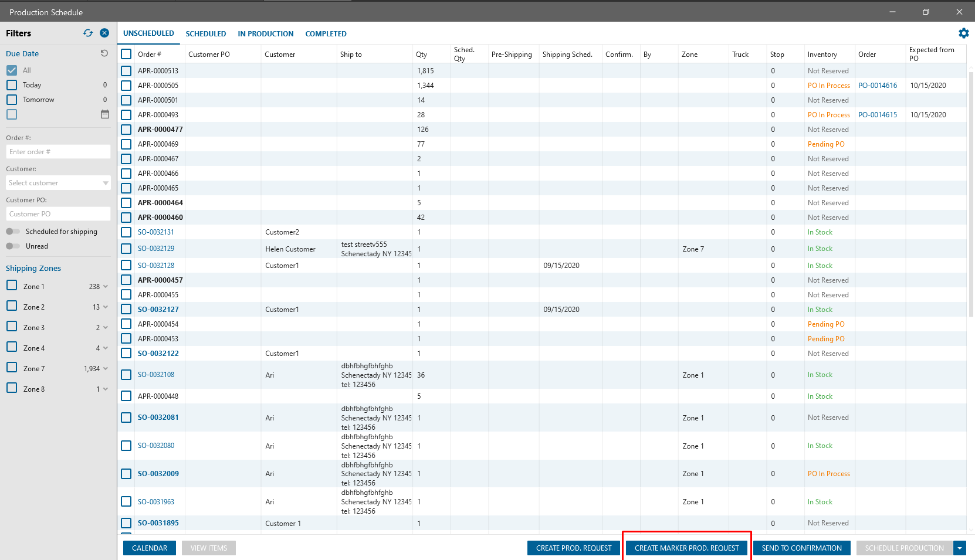The width and height of the screenshot is (975, 560).
Task: Click the Customer PO filter field
Action: tap(58, 214)
